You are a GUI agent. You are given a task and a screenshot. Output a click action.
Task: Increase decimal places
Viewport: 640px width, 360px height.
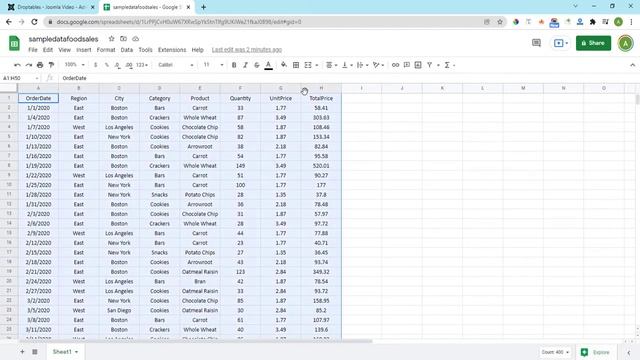[129, 65]
